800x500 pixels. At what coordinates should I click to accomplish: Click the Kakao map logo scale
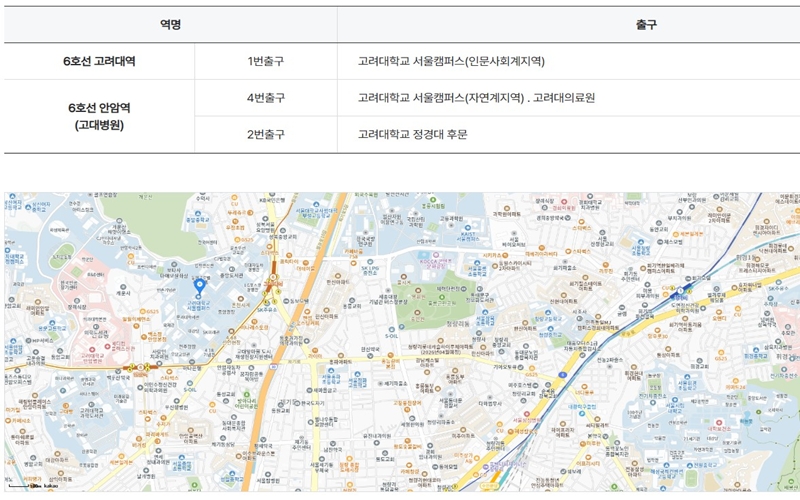point(33,486)
